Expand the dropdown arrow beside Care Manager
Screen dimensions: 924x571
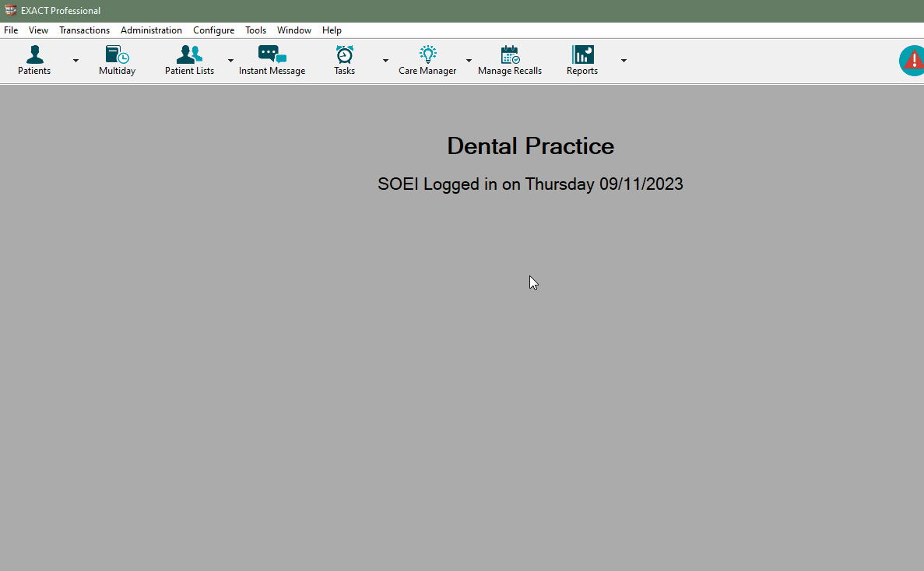[469, 61]
